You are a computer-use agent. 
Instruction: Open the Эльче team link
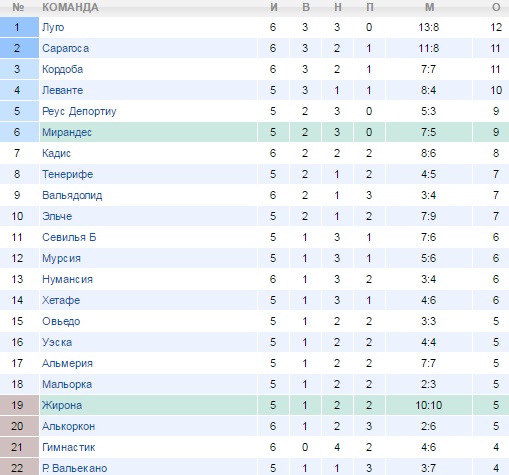57,216
